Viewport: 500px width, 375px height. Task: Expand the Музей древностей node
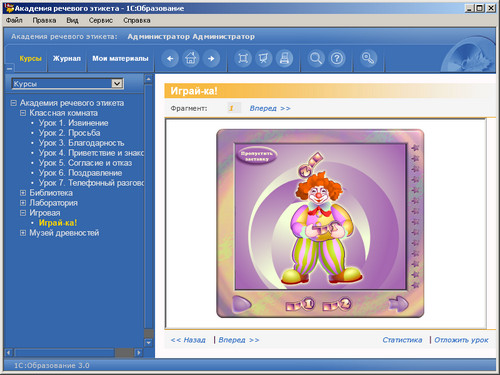point(23,233)
